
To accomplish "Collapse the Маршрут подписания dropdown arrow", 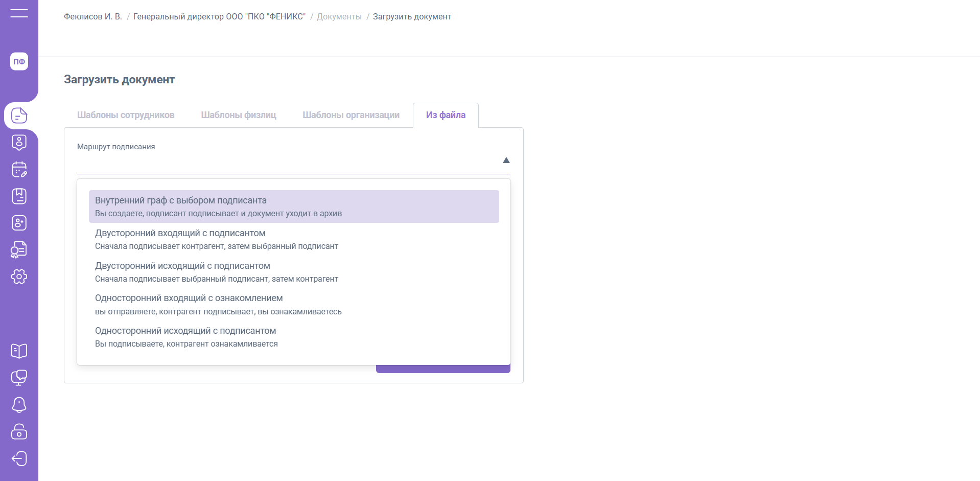I will [506, 161].
